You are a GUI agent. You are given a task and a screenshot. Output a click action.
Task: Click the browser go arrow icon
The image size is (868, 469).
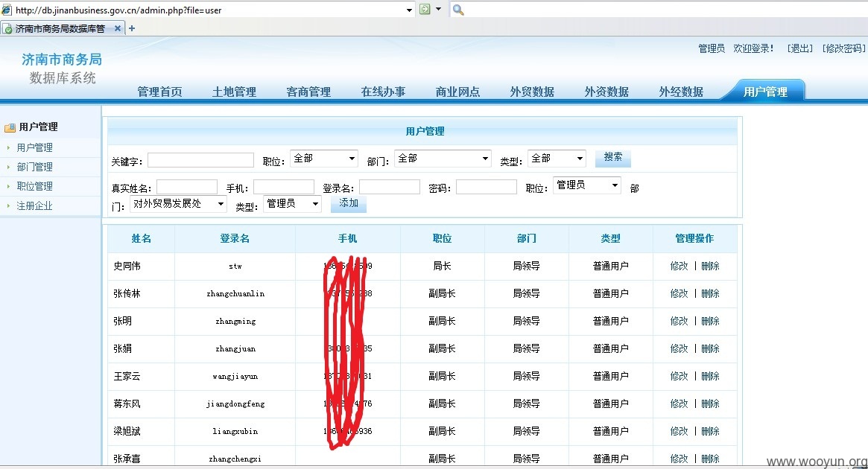425,9
